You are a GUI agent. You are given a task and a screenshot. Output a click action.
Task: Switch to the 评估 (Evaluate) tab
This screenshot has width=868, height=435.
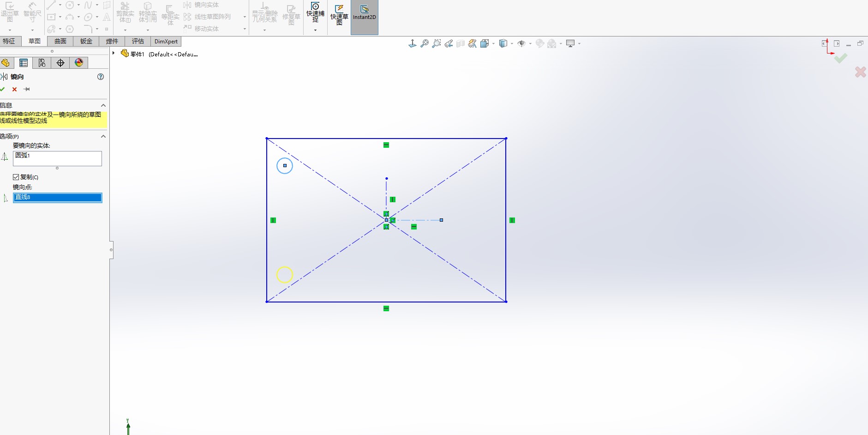[x=138, y=41]
